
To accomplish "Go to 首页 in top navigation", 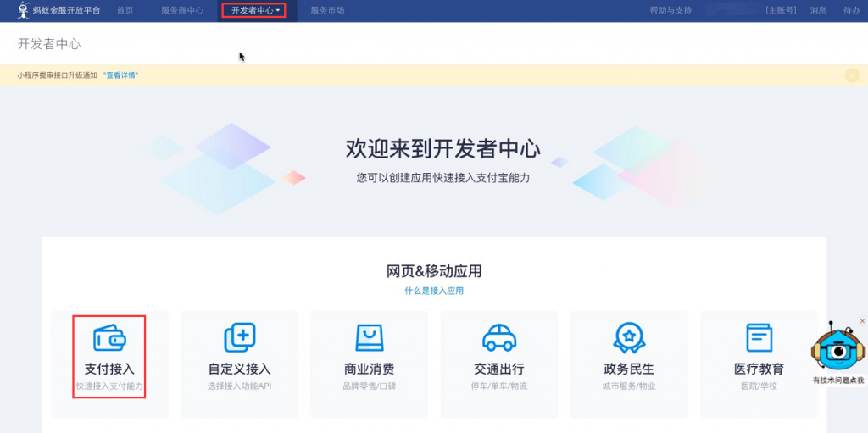I will (125, 11).
